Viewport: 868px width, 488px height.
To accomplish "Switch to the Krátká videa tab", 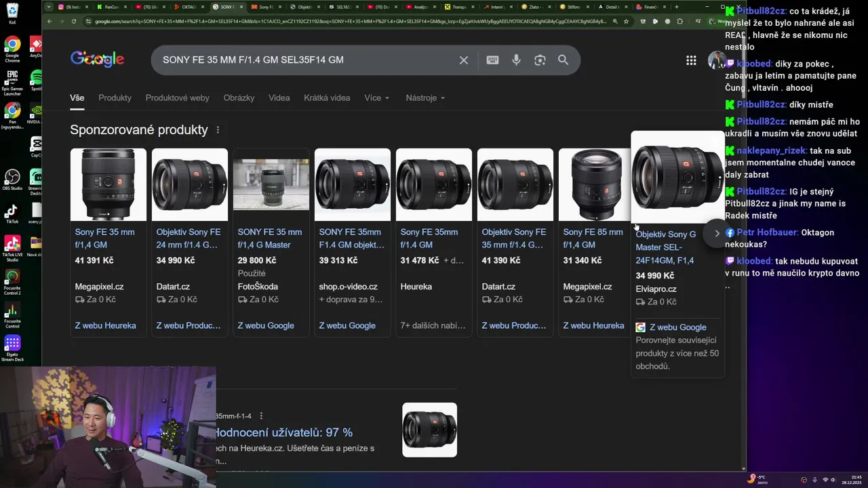I will point(327,98).
